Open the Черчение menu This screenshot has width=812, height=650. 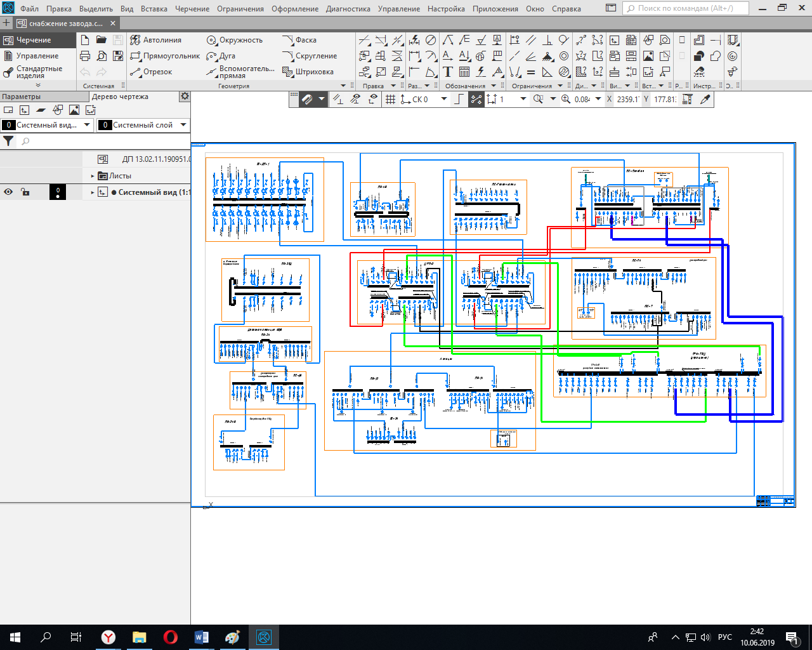192,9
